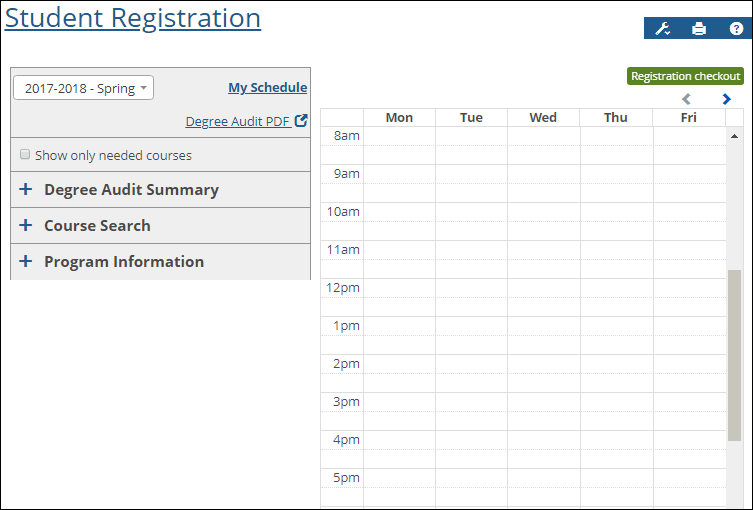
Task: Open the wrench settings tool
Action: coord(663,29)
